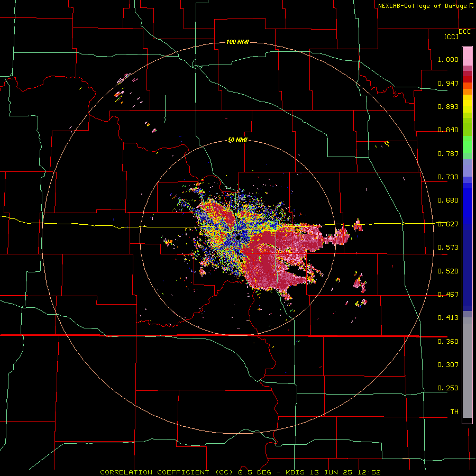The image size is (476, 476).
Task: Click the DCC label above color scale
Action: 464,32
